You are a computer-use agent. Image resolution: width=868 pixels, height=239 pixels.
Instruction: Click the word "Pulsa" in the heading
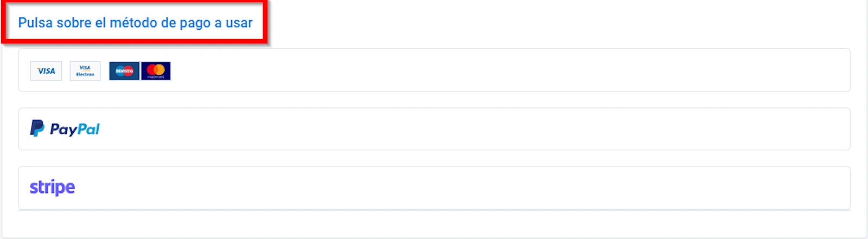(x=35, y=23)
